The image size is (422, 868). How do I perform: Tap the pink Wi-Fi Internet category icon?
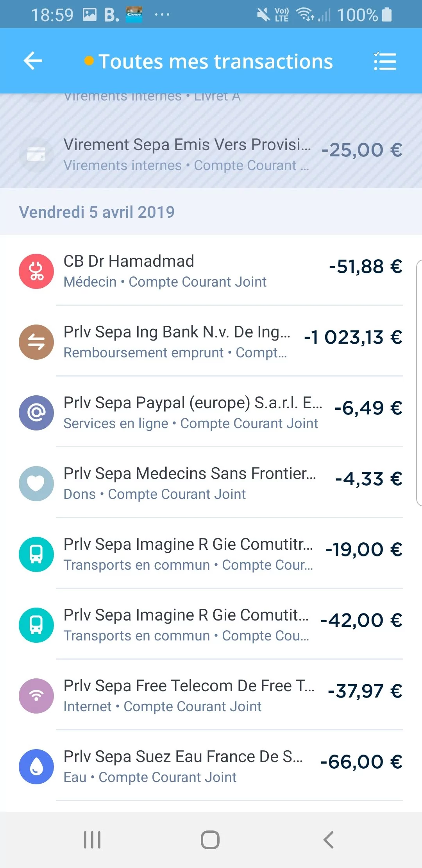click(36, 696)
